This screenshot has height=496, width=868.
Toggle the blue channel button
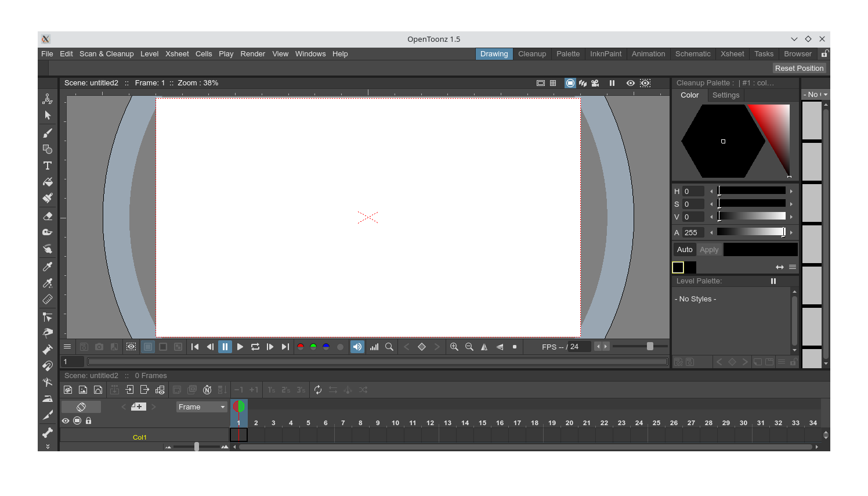pos(326,347)
